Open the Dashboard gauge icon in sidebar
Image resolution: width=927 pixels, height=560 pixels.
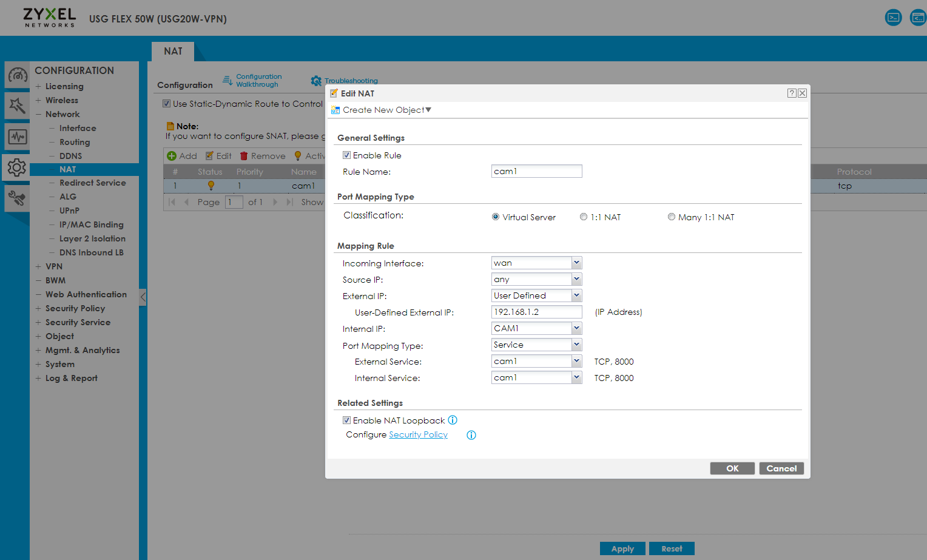click(x=17, y=75)
